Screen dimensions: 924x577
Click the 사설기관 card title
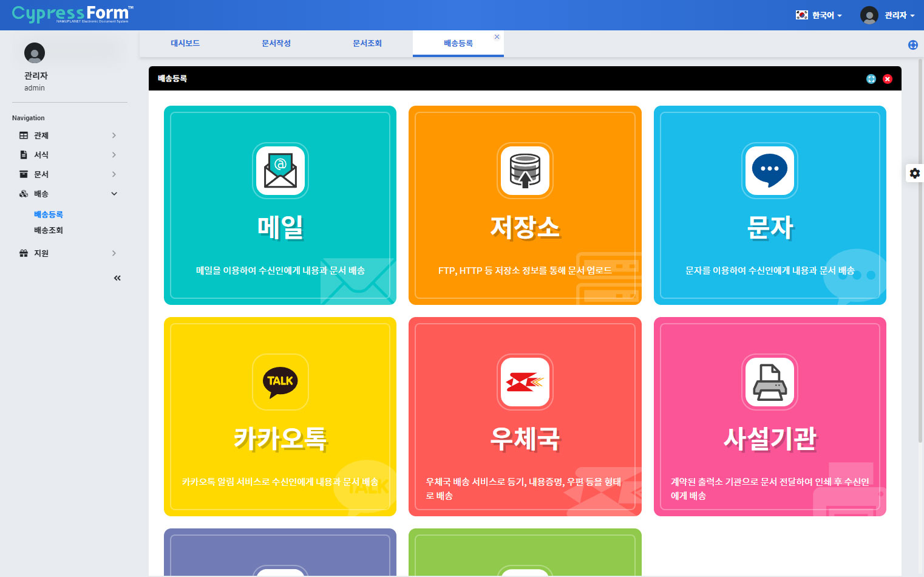point(770,439)
